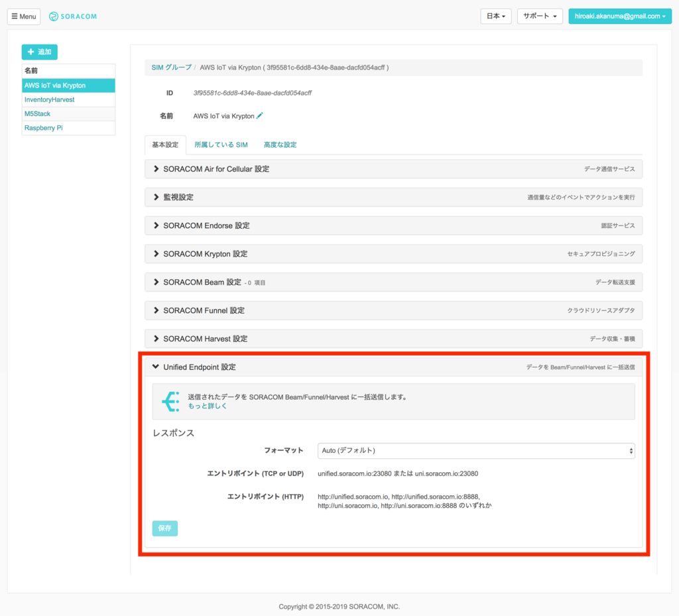
Task: Open the hamburger Menu button
Action: [24, 17]
